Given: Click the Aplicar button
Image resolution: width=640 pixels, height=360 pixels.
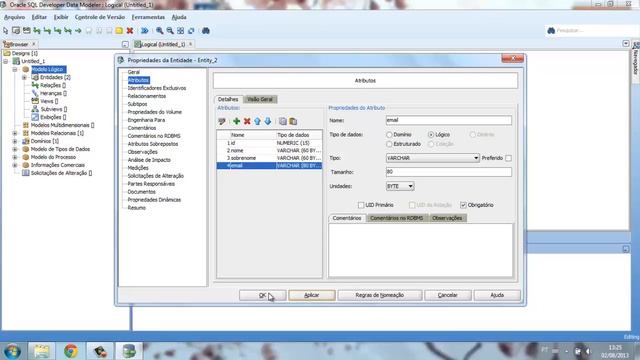Looking at the screenshot, I should tap(312, 295).
